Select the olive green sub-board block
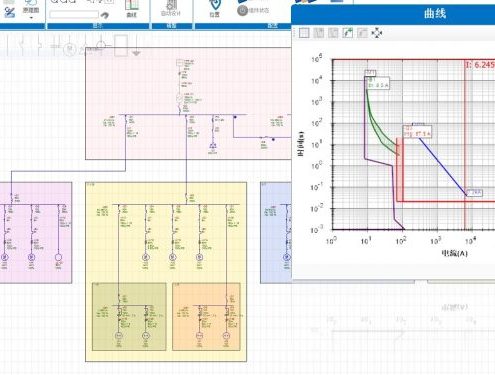The height and width of the screenshot is (375, 495). 129,317
